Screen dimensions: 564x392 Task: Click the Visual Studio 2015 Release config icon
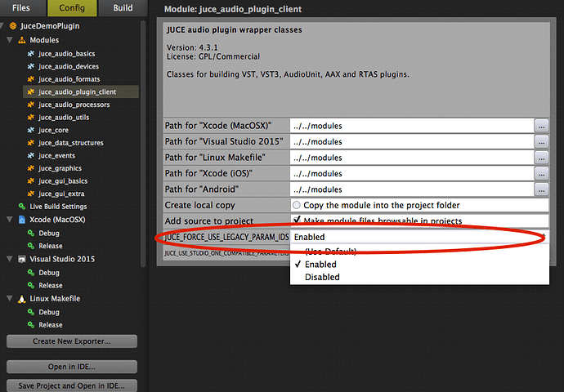click(31, 286)
